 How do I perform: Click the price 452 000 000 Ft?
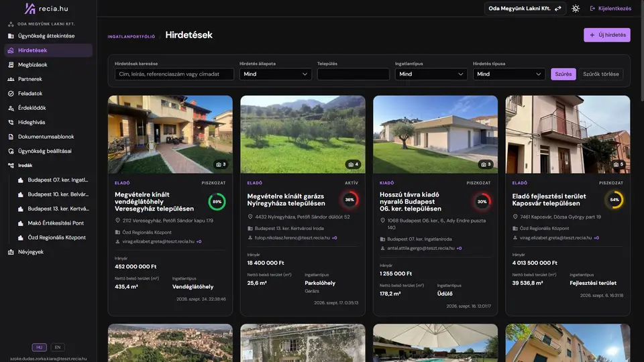pyautogui.click(x=136, y=267)
